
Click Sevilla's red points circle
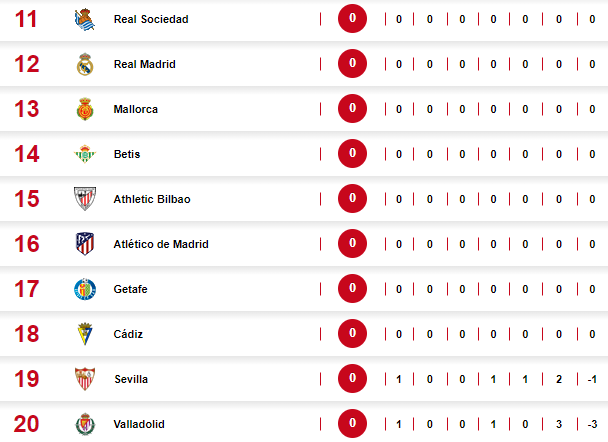[x=353, y=379]
